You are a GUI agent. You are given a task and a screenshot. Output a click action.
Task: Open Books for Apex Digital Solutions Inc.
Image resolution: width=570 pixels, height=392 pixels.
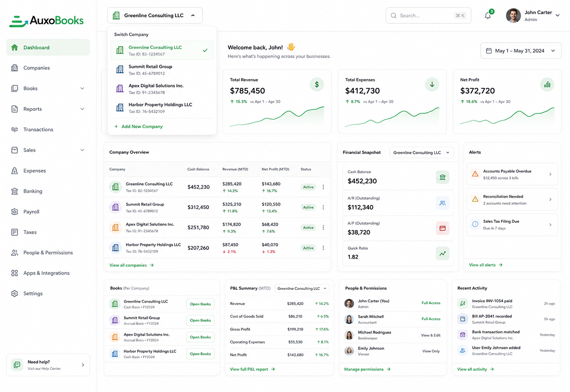point(200,337)
